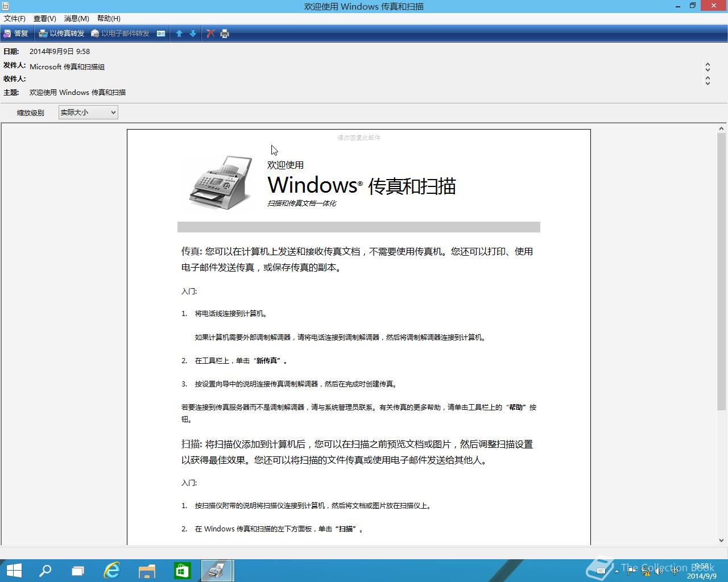The height and width of the screenshot is (582, 728).
Task: Click the vertical scrollbar thumb
Action: (x=721, y=272)
